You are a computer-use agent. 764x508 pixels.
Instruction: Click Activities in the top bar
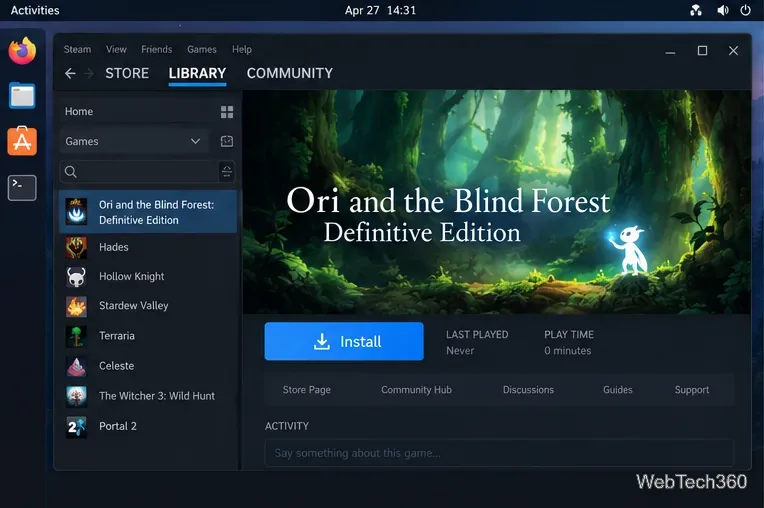point(35,10)
